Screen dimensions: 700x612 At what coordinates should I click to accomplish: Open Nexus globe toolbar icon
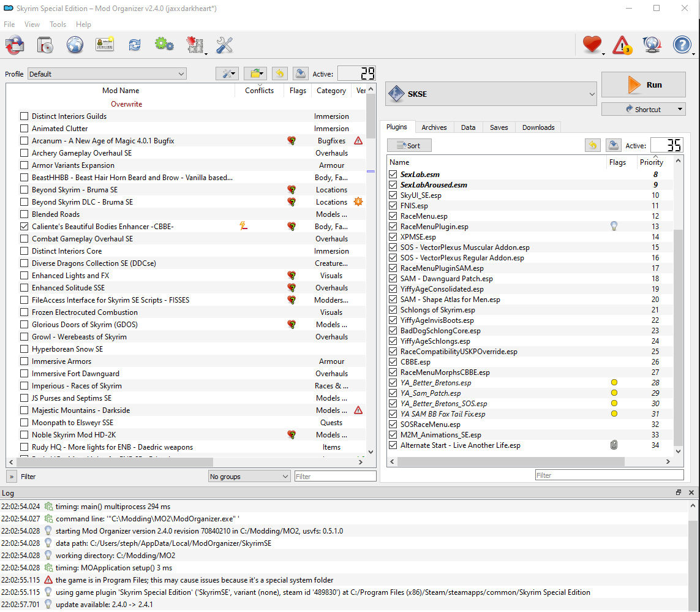pos(75,45)
